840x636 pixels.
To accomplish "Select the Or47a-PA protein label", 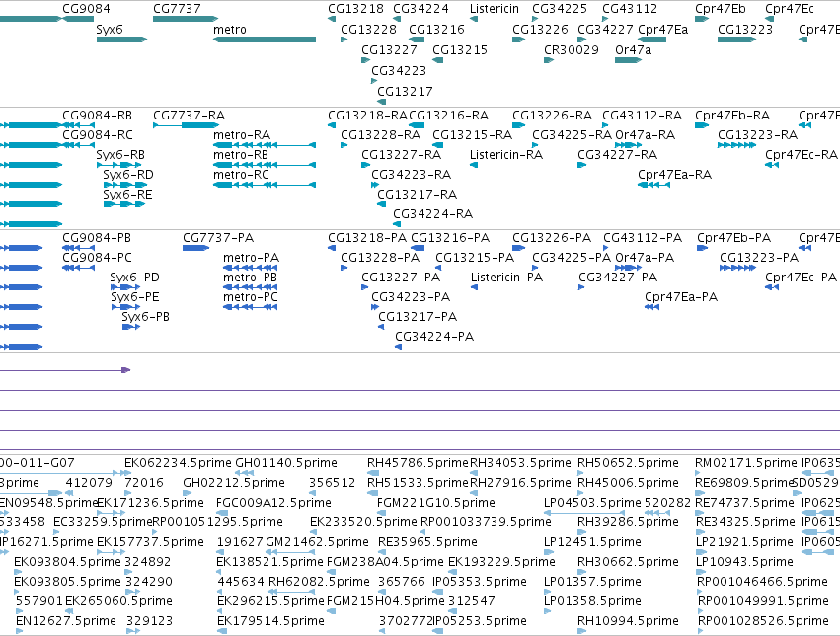I will click(645, 258).
